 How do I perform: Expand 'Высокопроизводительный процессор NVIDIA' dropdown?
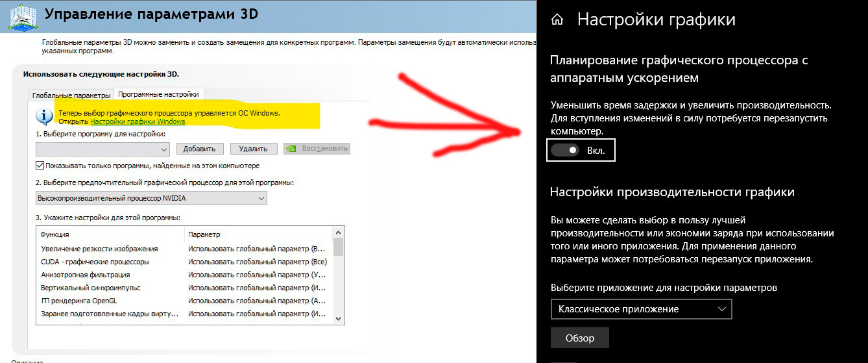point(151,198)
